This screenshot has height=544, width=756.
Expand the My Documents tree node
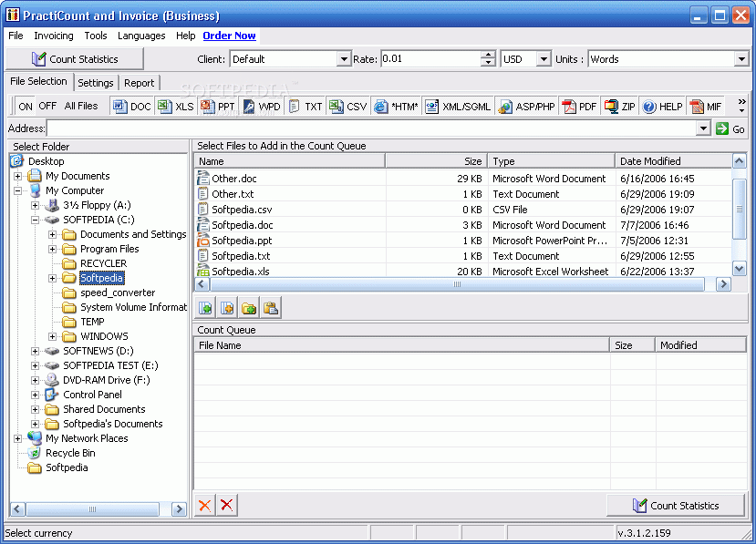click(x=18, y=177)
